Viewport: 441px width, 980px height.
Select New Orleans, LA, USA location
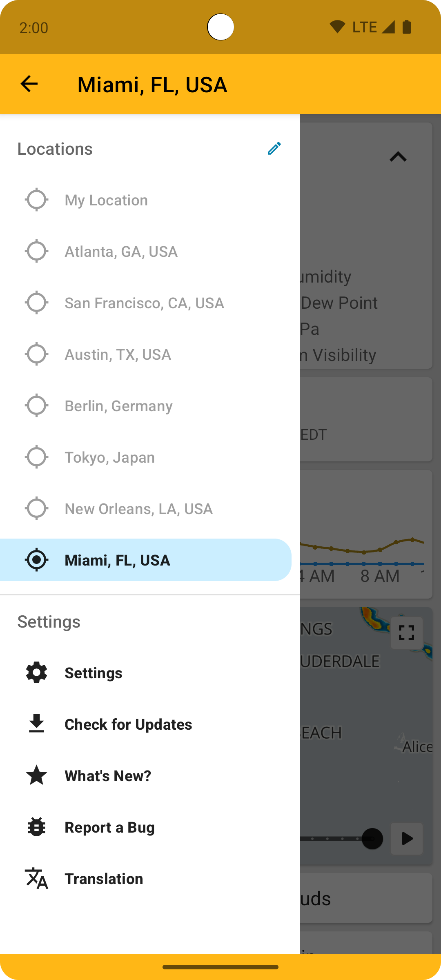click(138, 509)
